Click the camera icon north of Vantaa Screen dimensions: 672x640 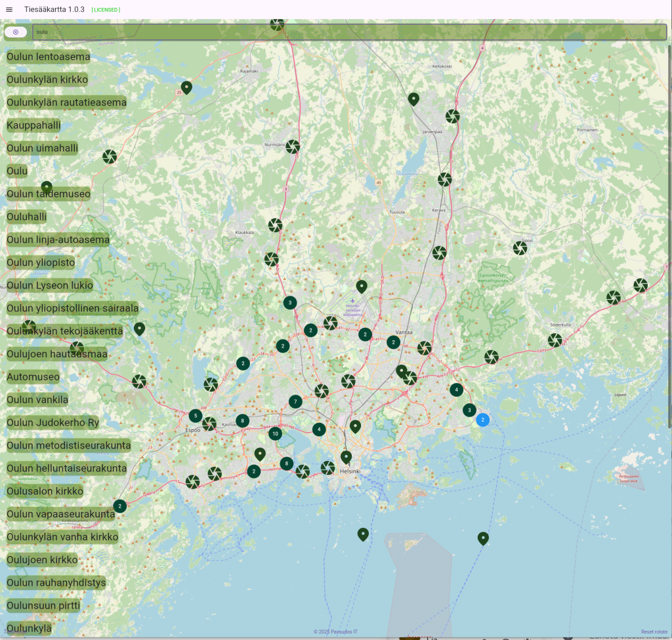coord(438,253)
